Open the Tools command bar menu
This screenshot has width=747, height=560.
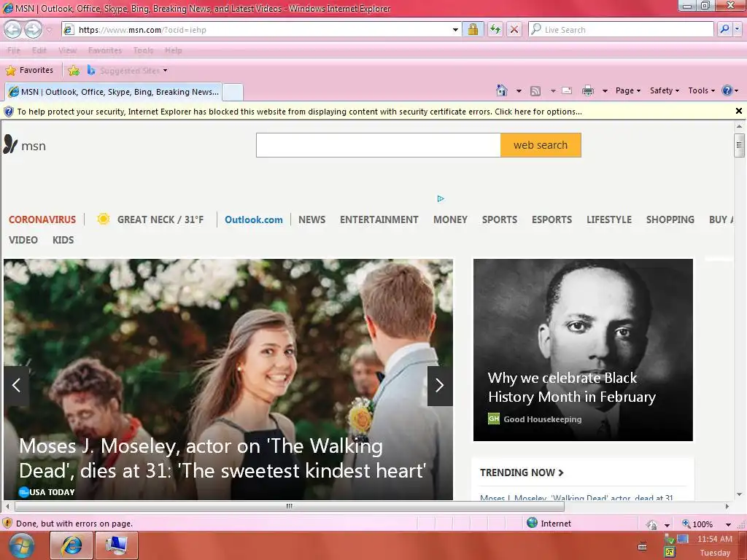(701, 90)
